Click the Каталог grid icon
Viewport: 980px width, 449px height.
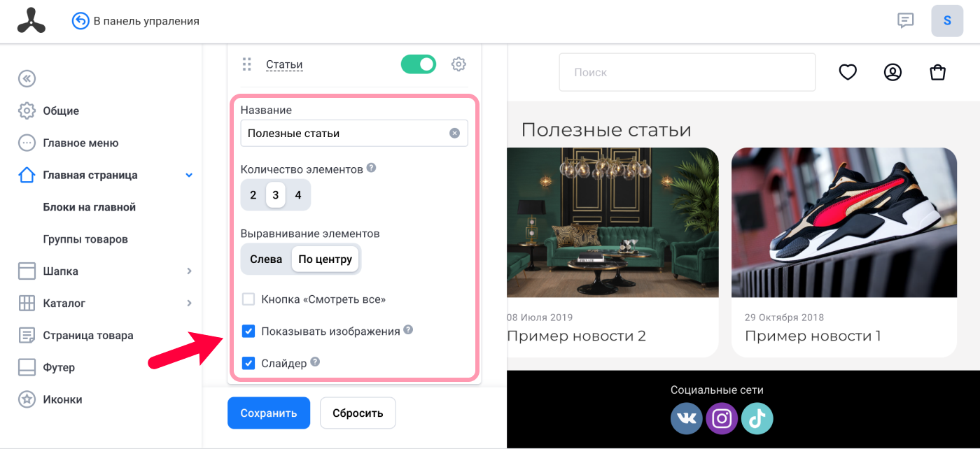click(x=27, y=304)
